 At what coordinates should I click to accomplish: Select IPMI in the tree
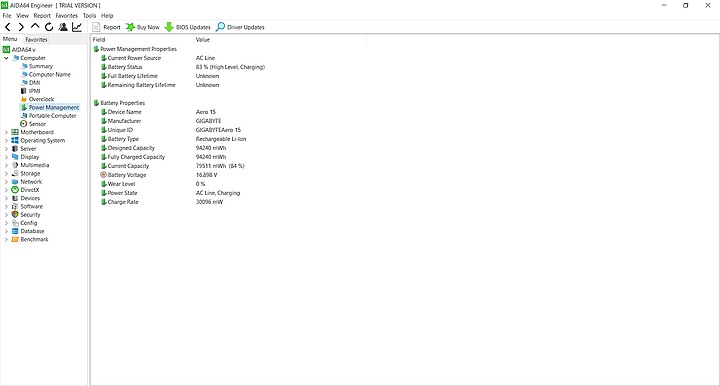31,91
